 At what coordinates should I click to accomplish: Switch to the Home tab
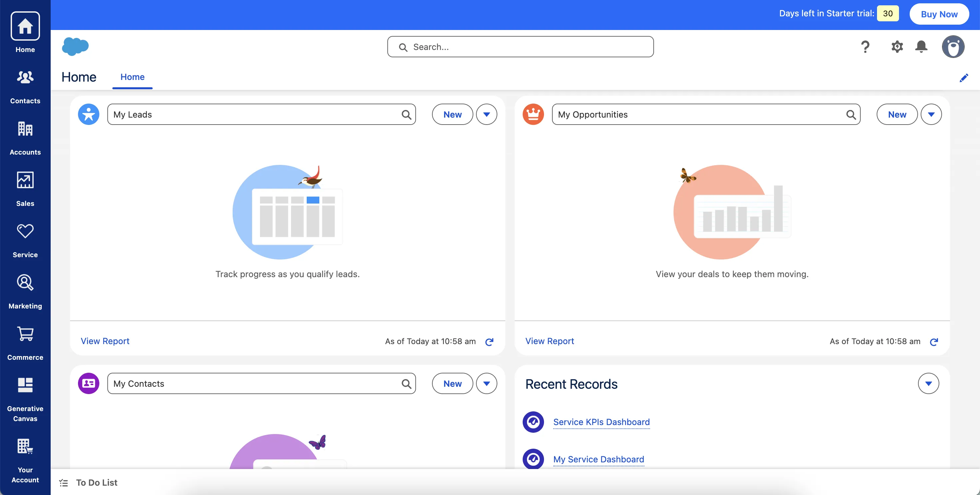132,77
